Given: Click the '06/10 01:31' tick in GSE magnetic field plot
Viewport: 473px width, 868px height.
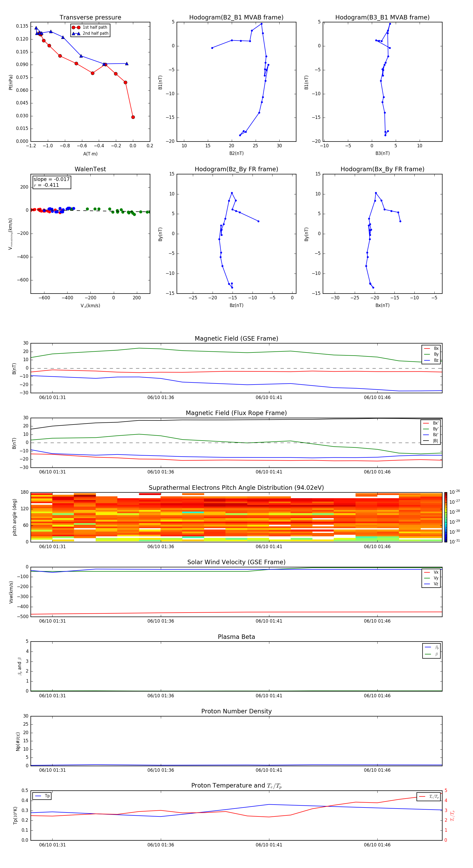Looking at the screenshot, I should point(52,398).
